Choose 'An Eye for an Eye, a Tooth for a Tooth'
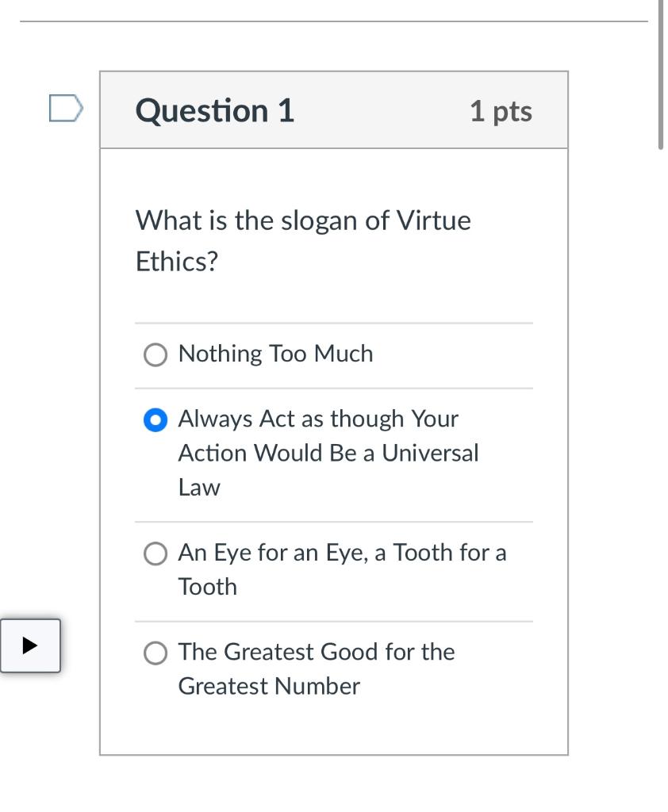 tap(156, 553)
